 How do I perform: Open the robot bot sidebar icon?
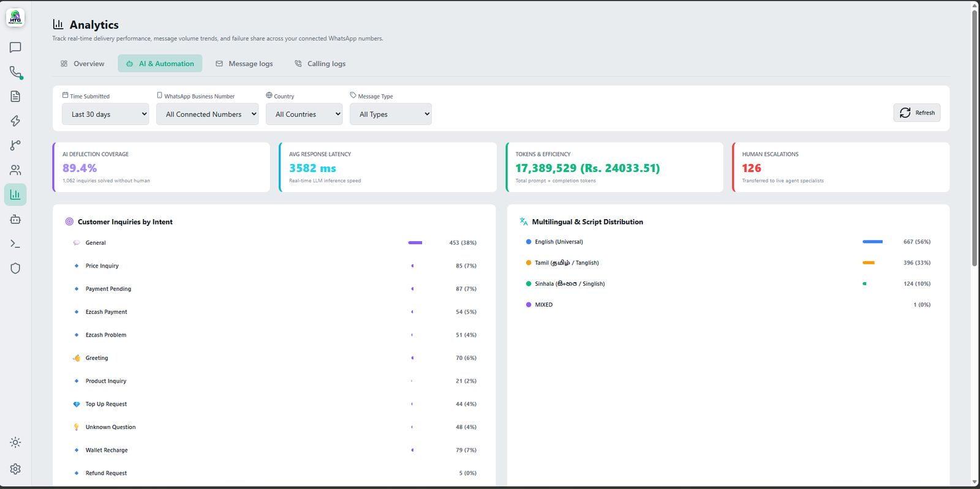click(15, 219)
